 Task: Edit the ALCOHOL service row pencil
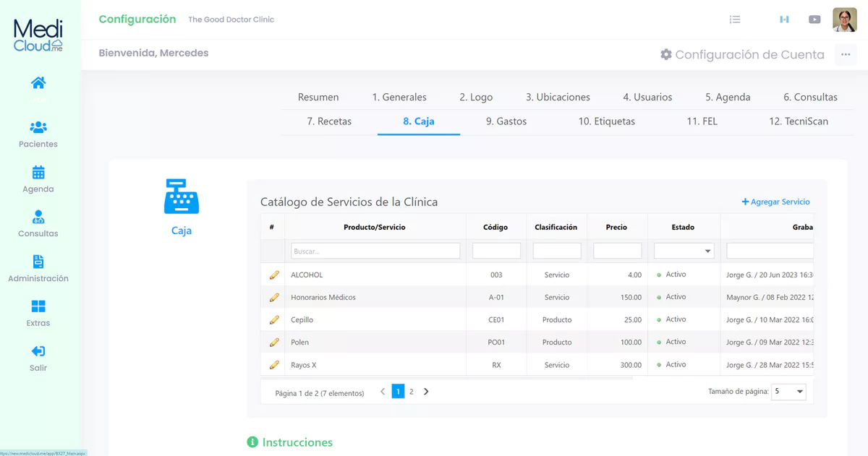pos(274,275)
